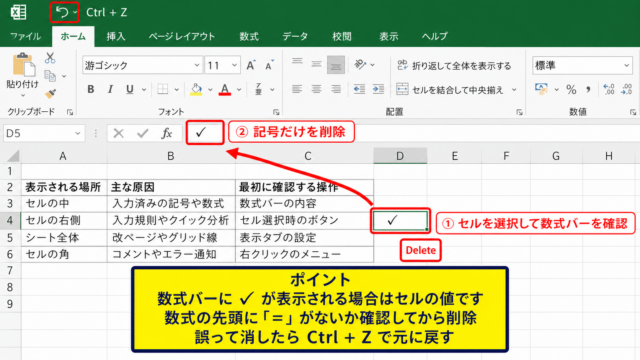Open the 表示 tab
The image size is (640, 360).
click(x=388, y=36)
